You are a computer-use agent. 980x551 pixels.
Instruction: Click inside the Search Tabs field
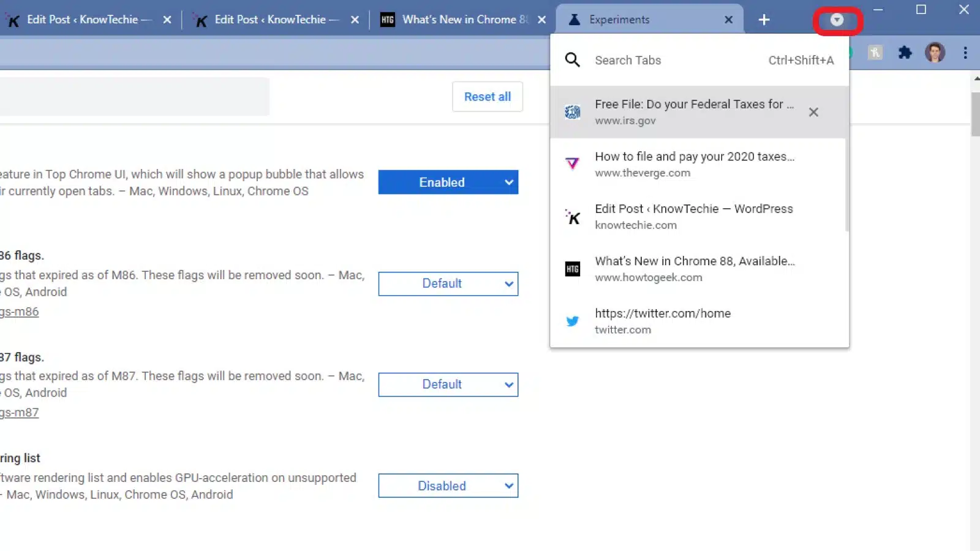pyautogui.click(x=674, y=60)
